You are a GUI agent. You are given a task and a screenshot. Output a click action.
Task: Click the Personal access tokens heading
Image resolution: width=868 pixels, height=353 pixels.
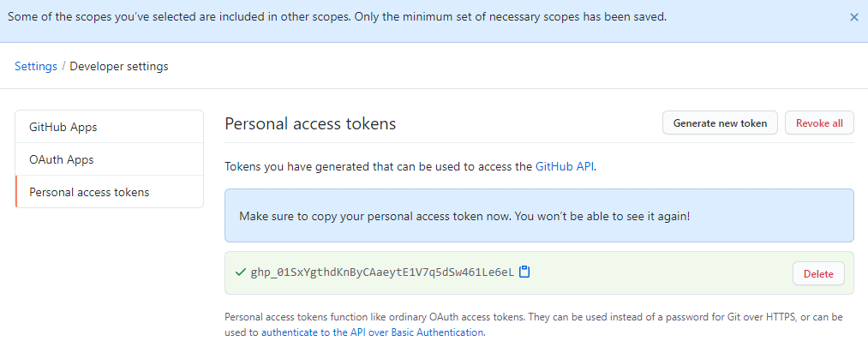pyautogui.click(x=310, y=123)
